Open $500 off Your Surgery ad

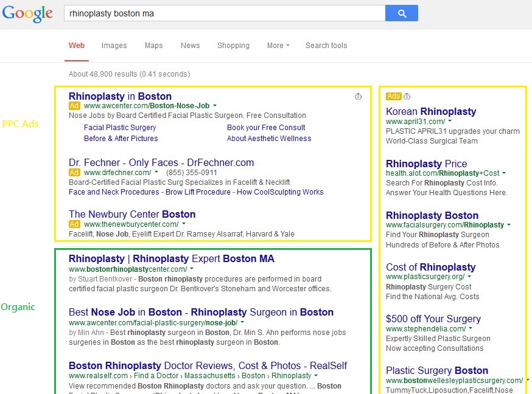(433, 319)
